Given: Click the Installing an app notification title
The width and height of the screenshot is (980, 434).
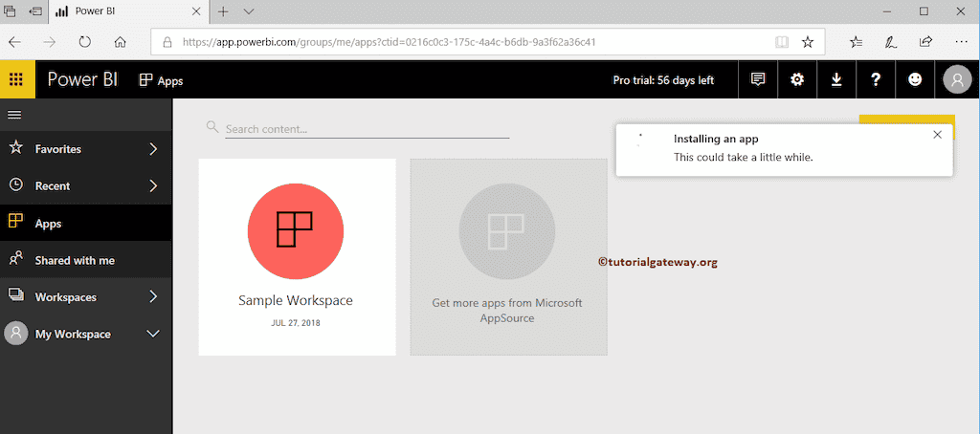Looking at the screenshot, I should [716, 140].
